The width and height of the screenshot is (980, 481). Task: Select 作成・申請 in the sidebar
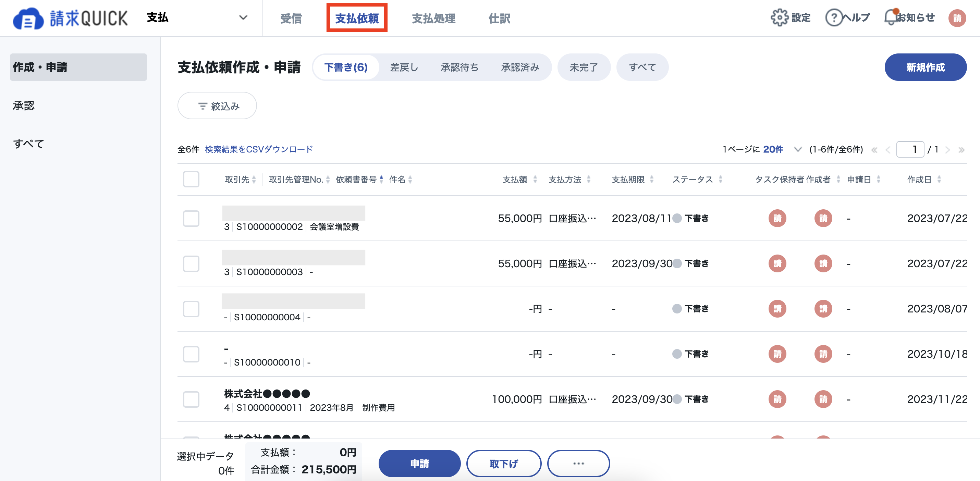[78, 67]
